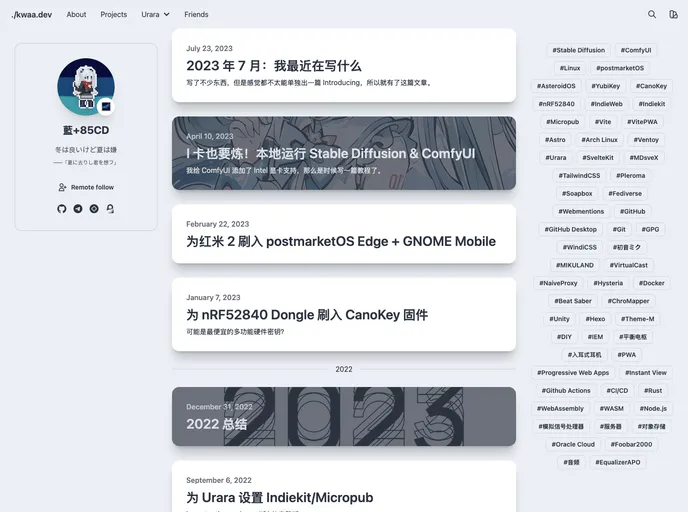
Task: Open the theme switcher icon in the header
Action: click(x=673, y=14)
